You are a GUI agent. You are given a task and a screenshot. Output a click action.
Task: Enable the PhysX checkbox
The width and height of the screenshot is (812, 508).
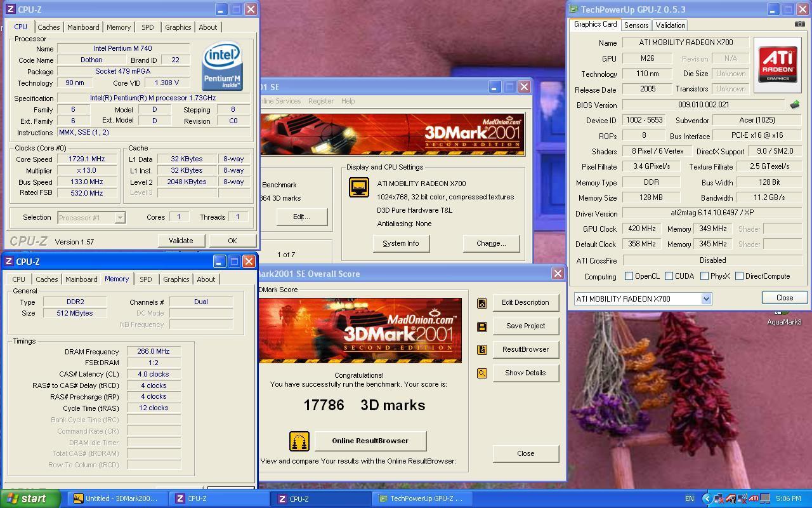(x=704, y=276)
